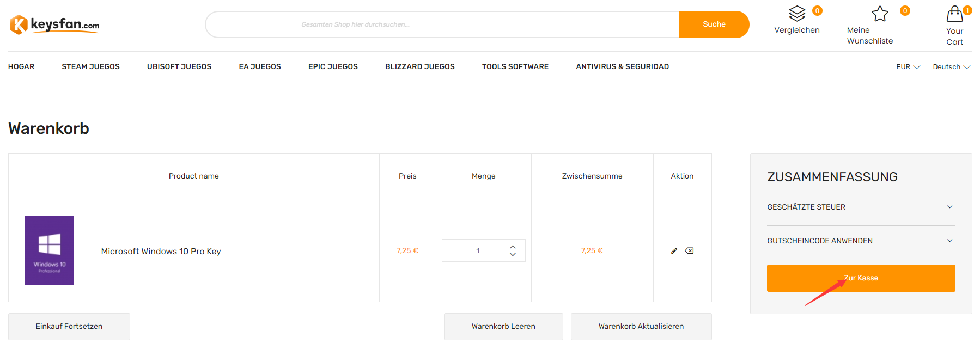Open the Windows 10 Professional product thumbnail
Viewport: 980px width, 343px height.
pyautogui.click(x=50, y=250)
